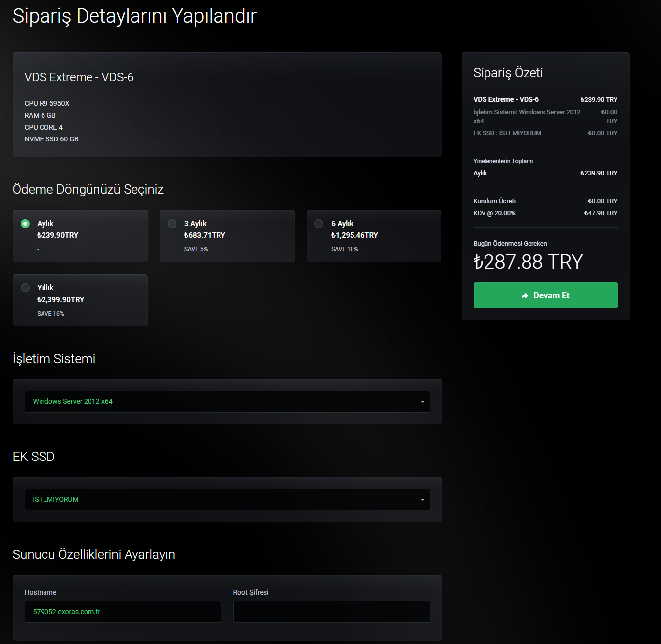Image resolution: width=661 pixels, height=644 pixels.
Task: Select the 3 Aylık billing cycle radio
Action: tap(172, 224)
